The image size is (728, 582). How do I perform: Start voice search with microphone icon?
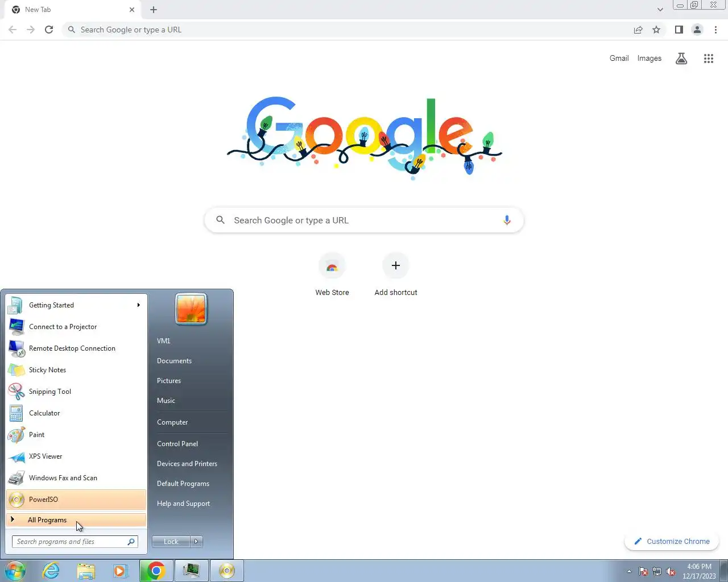coord(507,220)
